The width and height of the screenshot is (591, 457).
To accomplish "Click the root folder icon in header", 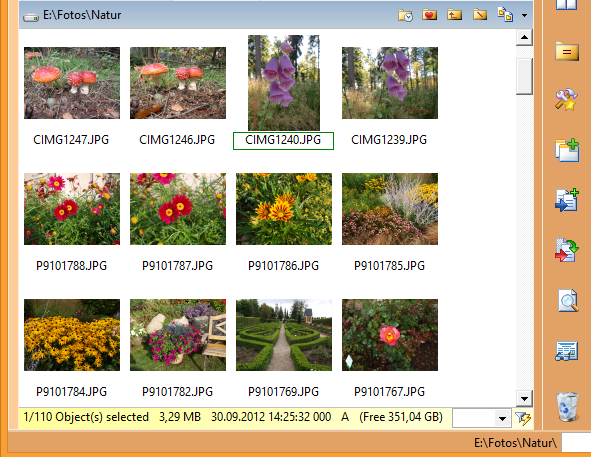I will [x=480, y=15].
